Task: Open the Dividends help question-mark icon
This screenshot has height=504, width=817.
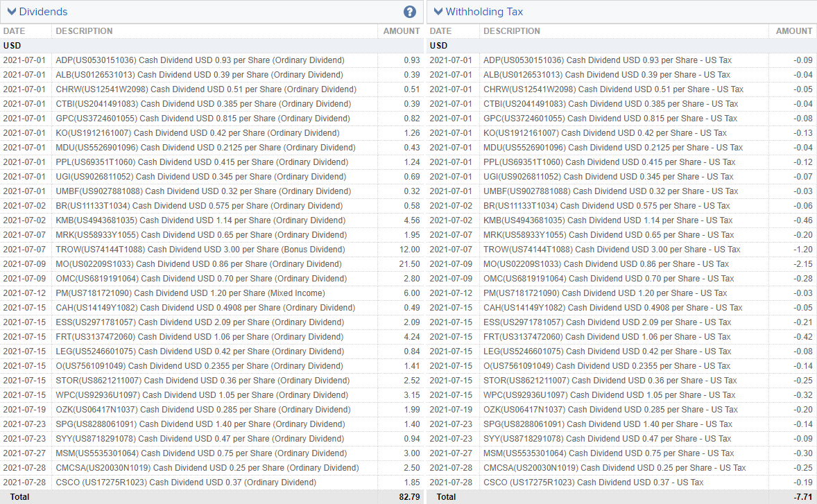Action: pos(410,12)
